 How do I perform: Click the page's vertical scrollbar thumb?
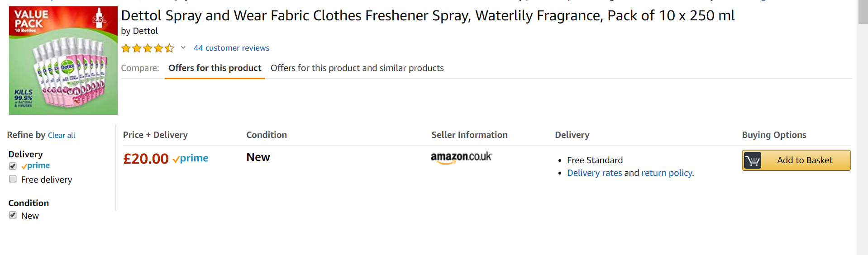pos(863,13)
